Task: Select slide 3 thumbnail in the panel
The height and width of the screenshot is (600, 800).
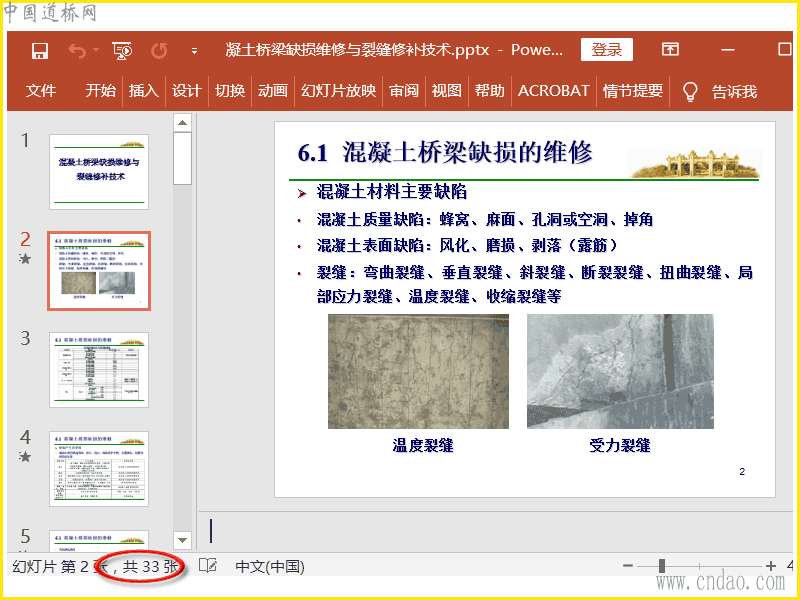Action: 99,369
